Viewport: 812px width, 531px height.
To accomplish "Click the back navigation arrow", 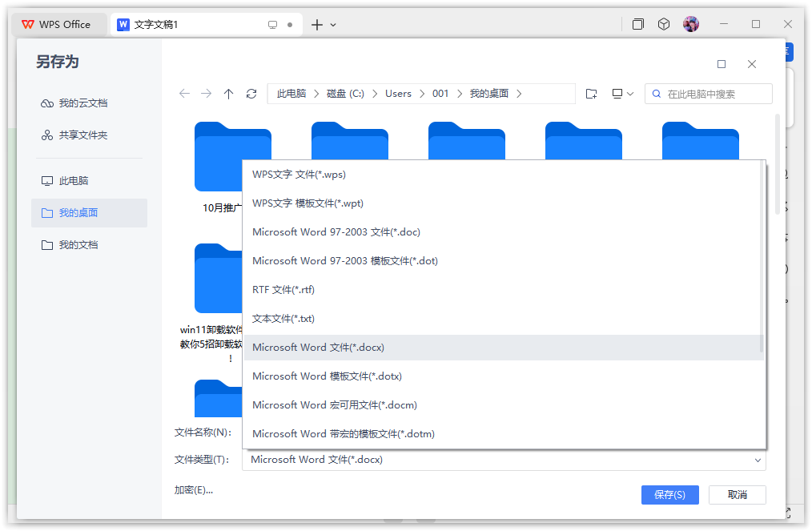I will pos(184,94).
